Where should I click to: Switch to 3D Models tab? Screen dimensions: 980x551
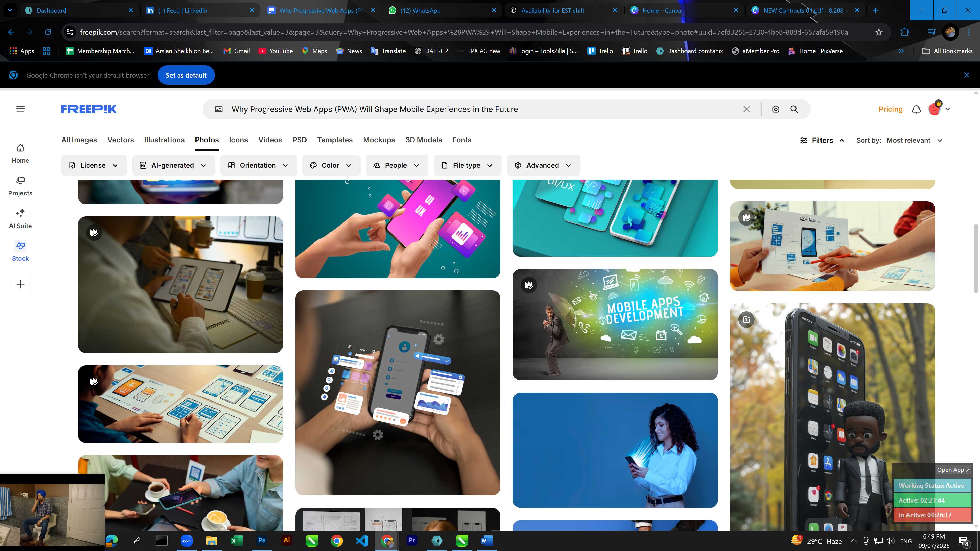click(x=423, y=140)
